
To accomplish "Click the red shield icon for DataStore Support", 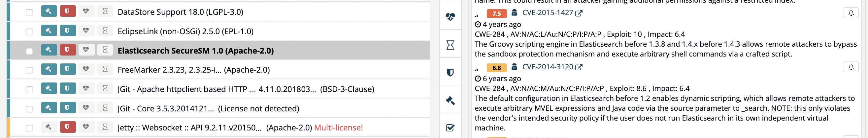I will (67, 11).
